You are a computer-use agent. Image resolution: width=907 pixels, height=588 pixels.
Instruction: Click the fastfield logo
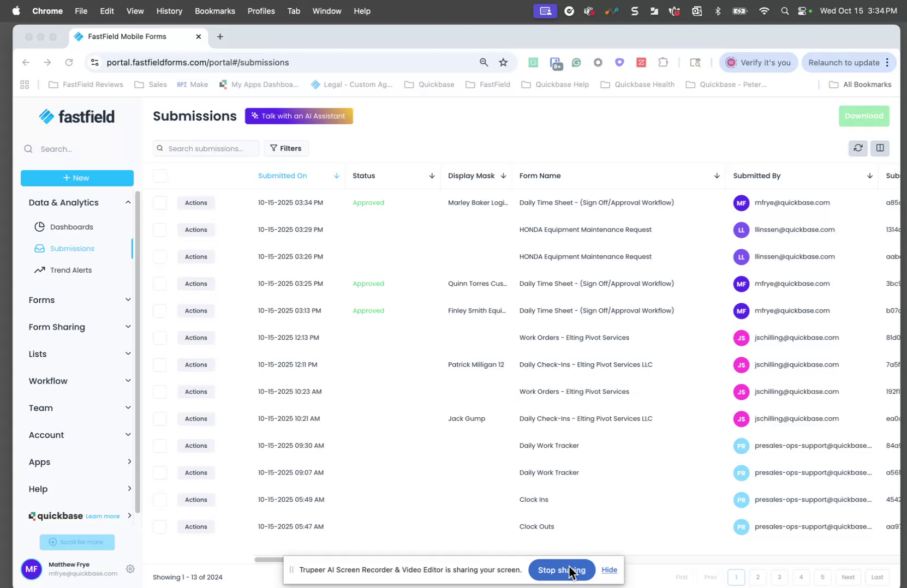coord(76,116)
